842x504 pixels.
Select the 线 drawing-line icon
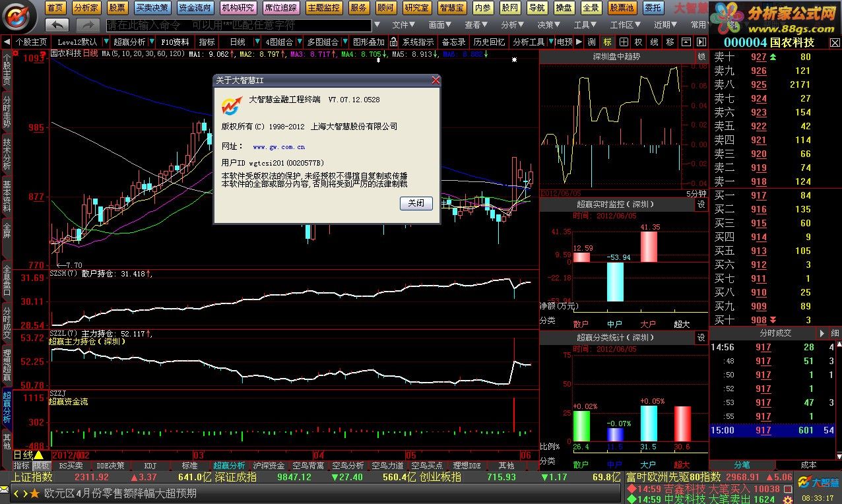pyautogui.click(x=654, y=42)
